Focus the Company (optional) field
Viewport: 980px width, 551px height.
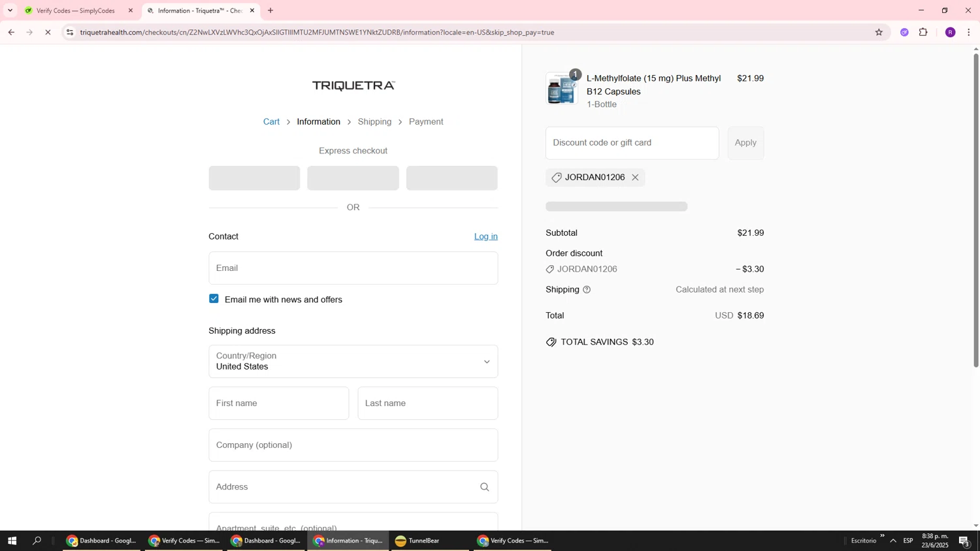353,445
